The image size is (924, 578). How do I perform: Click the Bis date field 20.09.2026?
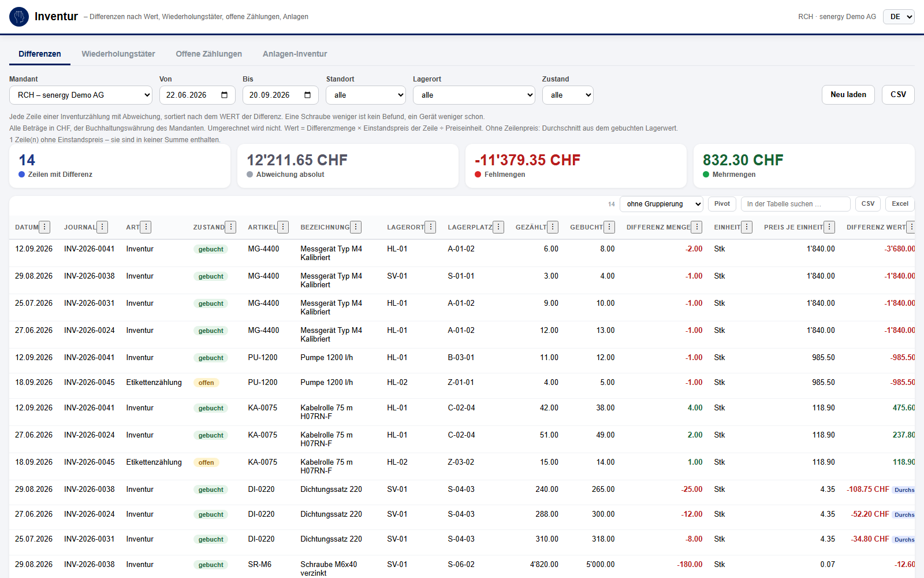[281, 95]
